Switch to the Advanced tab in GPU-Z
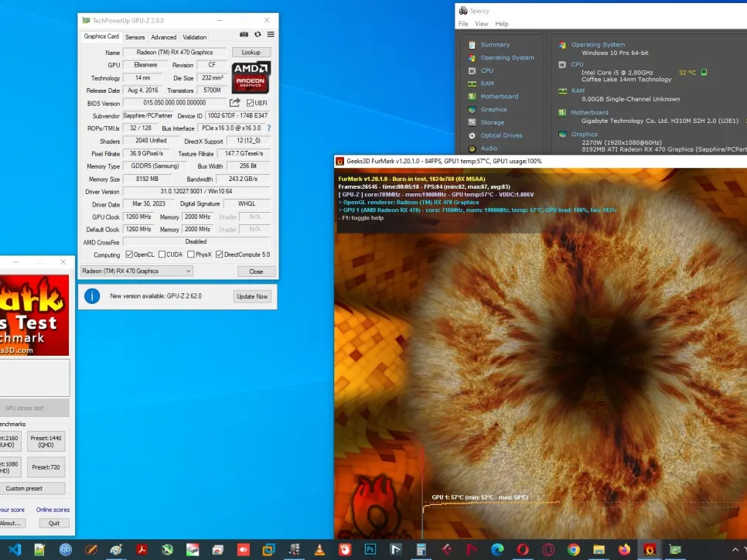Screen dimensions: 747x560 coord(163,37)
